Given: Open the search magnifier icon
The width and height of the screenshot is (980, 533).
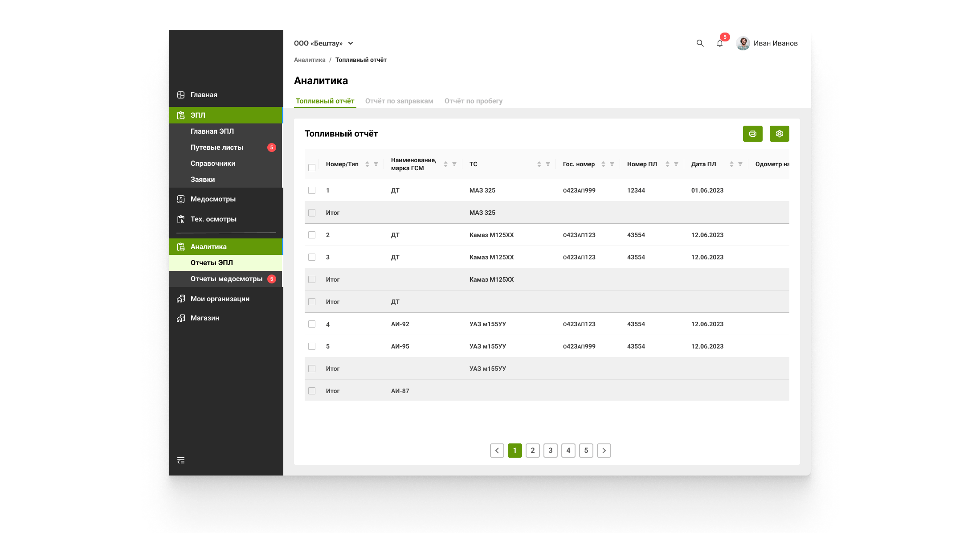Looking at the screenshot, I should [700, 43].
